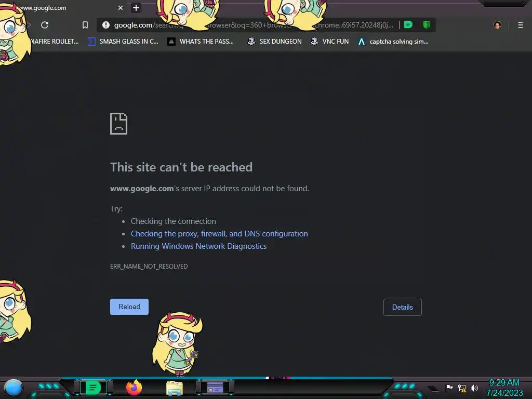Open the browser hamburger menu
Viewport: 532px width, 399px height.
521,25
